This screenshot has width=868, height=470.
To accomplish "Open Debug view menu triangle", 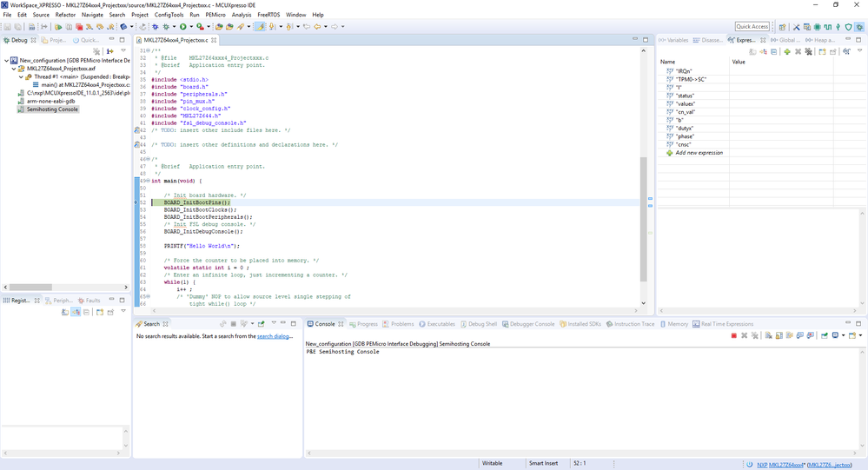I will click(123, 50).
